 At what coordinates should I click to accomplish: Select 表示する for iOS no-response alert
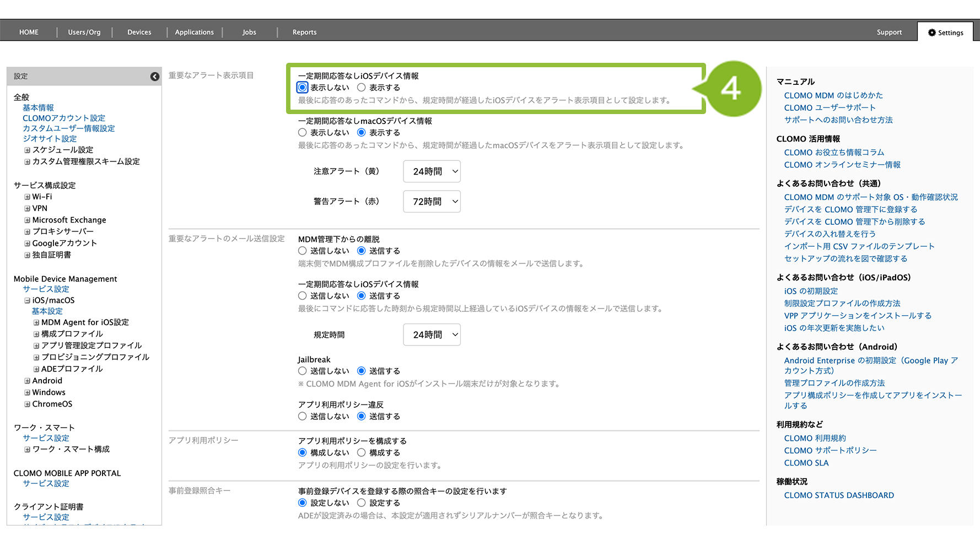[361, 87]
